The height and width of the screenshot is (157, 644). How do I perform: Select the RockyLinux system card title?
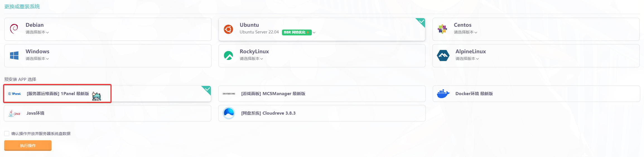(x=254, y=52)
